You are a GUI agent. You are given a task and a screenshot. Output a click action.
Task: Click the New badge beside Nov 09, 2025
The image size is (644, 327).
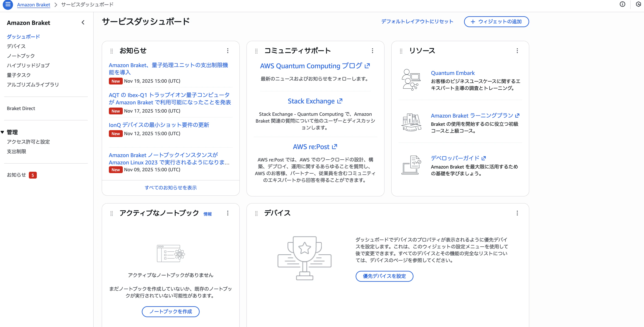pyautogui.click(x=116, y=170)
